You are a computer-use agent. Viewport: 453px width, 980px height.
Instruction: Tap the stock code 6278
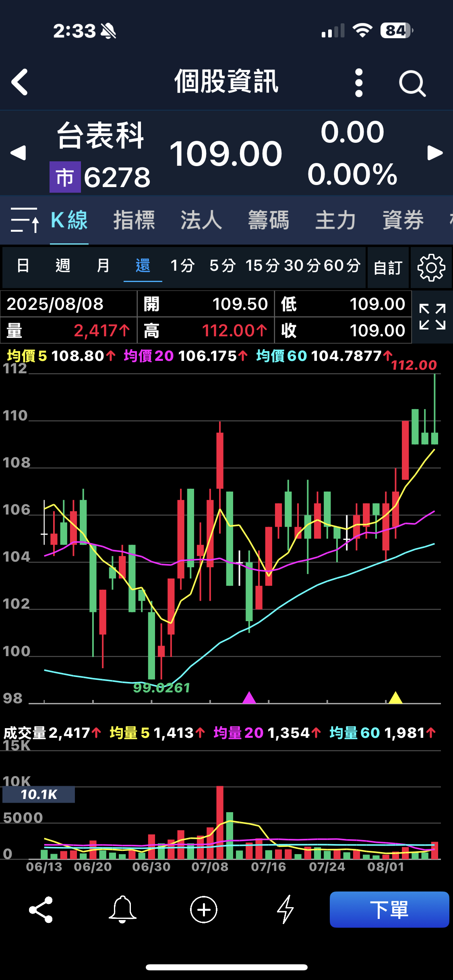(x=117, y=177)
